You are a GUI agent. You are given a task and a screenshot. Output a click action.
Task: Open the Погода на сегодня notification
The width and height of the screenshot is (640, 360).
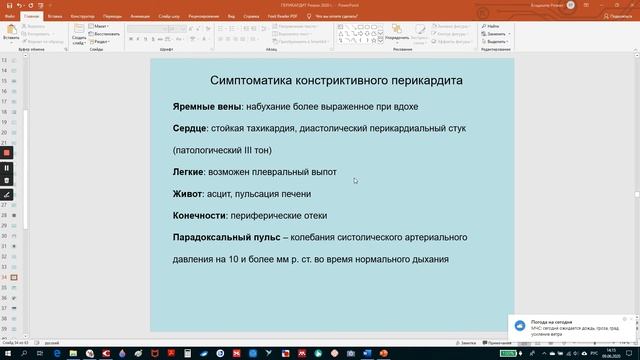click(571, 328)
